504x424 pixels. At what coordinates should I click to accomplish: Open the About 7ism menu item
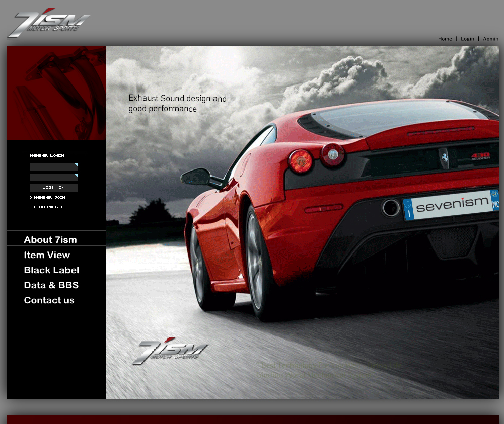[50, 240]
